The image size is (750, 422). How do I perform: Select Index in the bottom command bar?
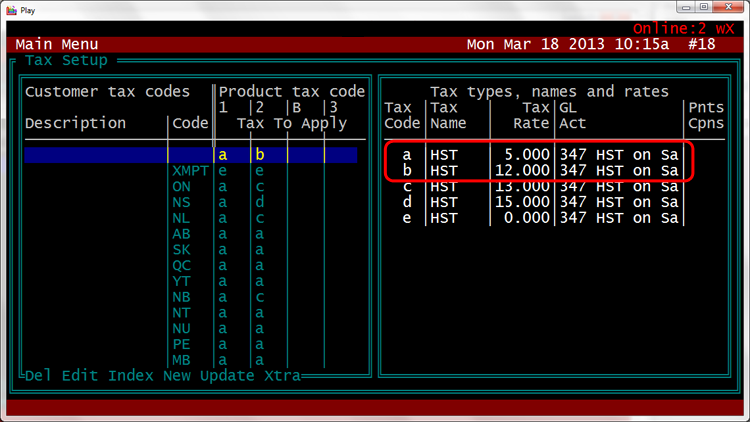[x=130, y=376]
